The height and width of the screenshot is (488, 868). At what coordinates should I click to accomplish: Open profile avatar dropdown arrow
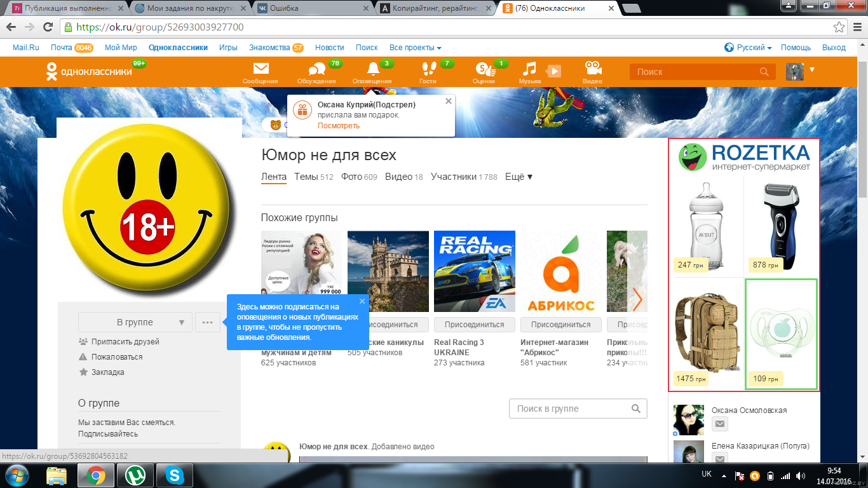(811, 69)
